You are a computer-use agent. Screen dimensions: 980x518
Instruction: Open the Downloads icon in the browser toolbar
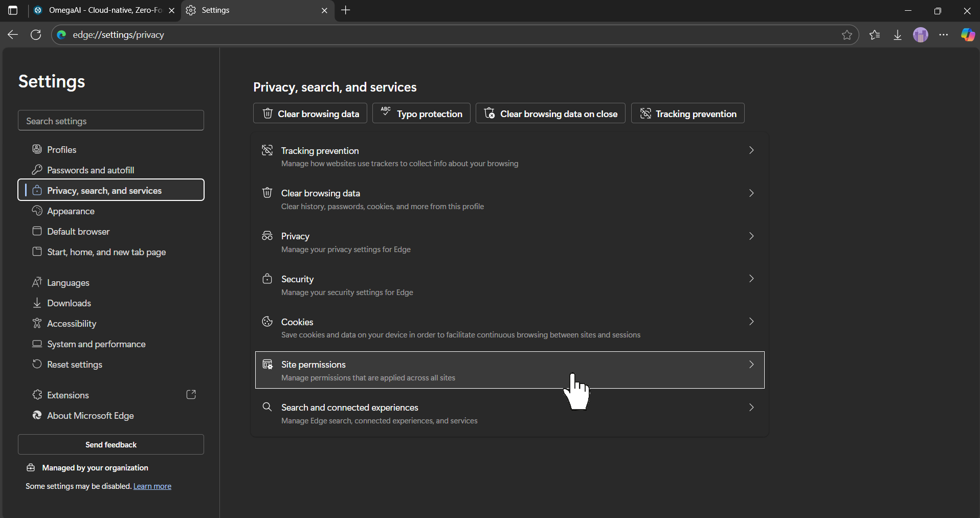pyautogui.click(x=898, y=35)
